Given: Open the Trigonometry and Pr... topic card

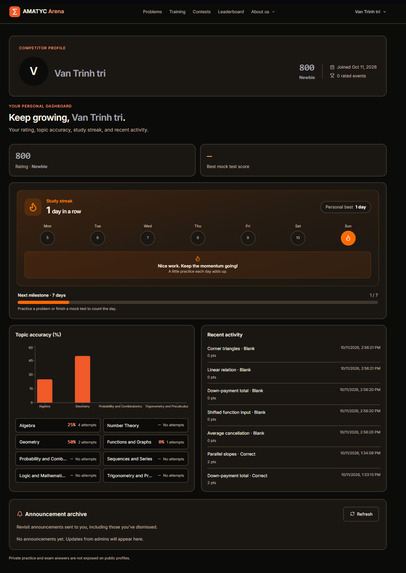Looking at the screenshot, I should (145, 476).
